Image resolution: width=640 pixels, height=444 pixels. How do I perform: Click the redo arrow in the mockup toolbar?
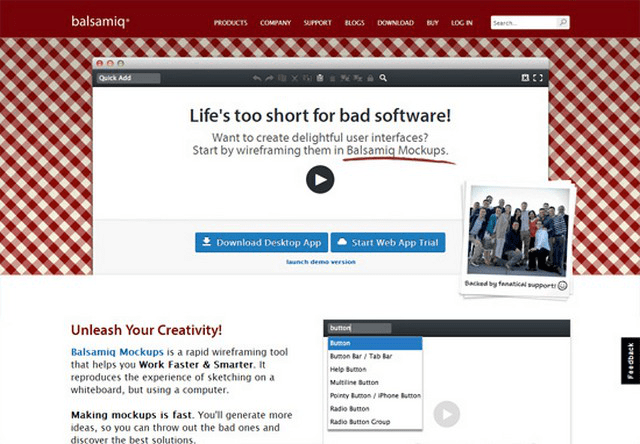point(269,78)
